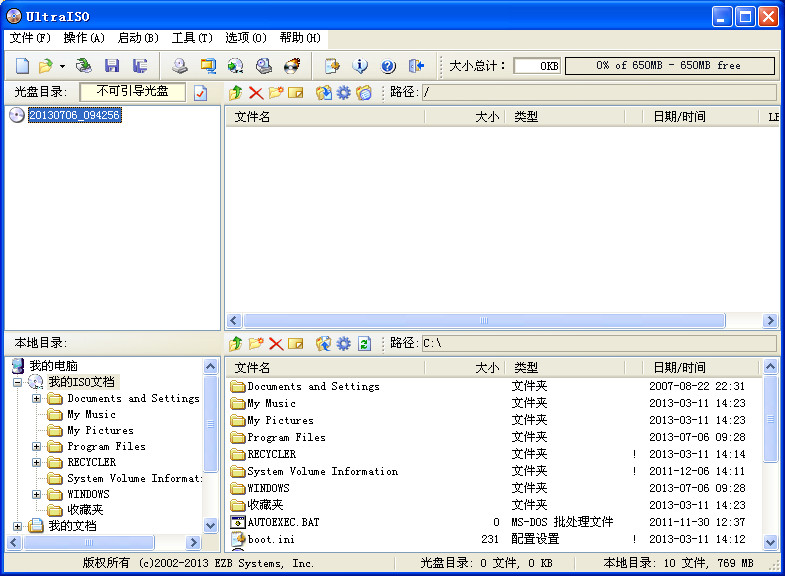The width and height of the screenshot is (785, 576).
Task: Click the 0% of 650MB capacity bar
Action: (670, 66)
